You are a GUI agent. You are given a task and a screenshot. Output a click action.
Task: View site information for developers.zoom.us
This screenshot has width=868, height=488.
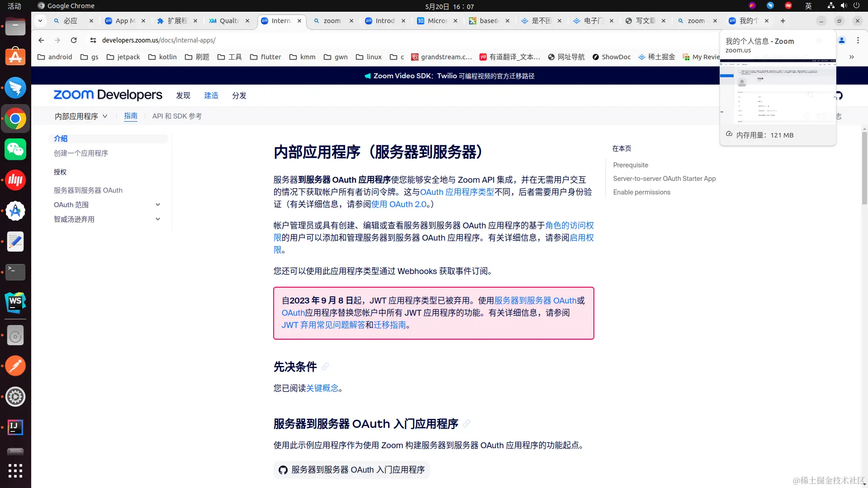coord(93,40)
